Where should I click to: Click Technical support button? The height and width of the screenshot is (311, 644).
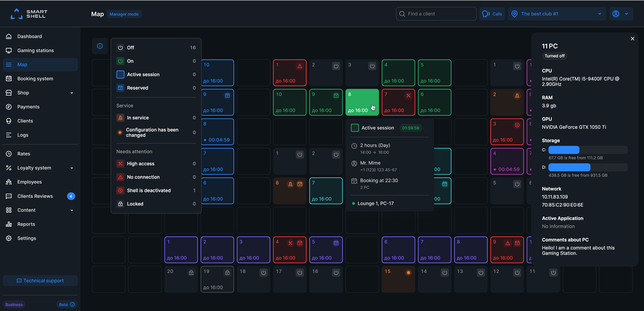click(40, 281)
